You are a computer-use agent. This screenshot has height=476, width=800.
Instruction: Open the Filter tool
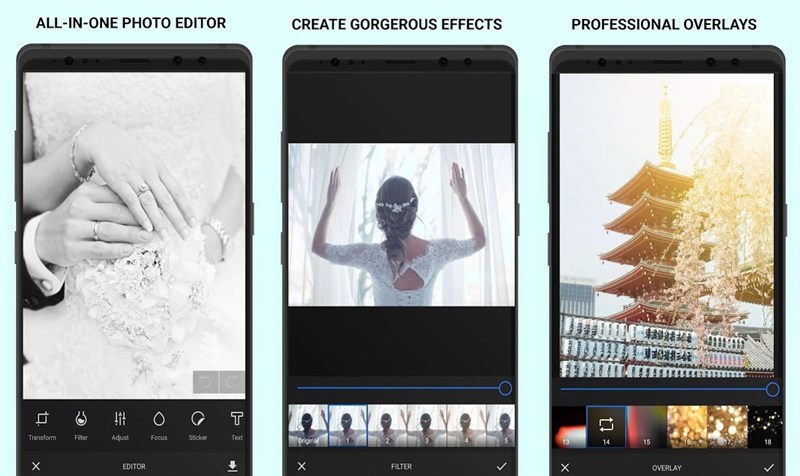tap(81, 425)
